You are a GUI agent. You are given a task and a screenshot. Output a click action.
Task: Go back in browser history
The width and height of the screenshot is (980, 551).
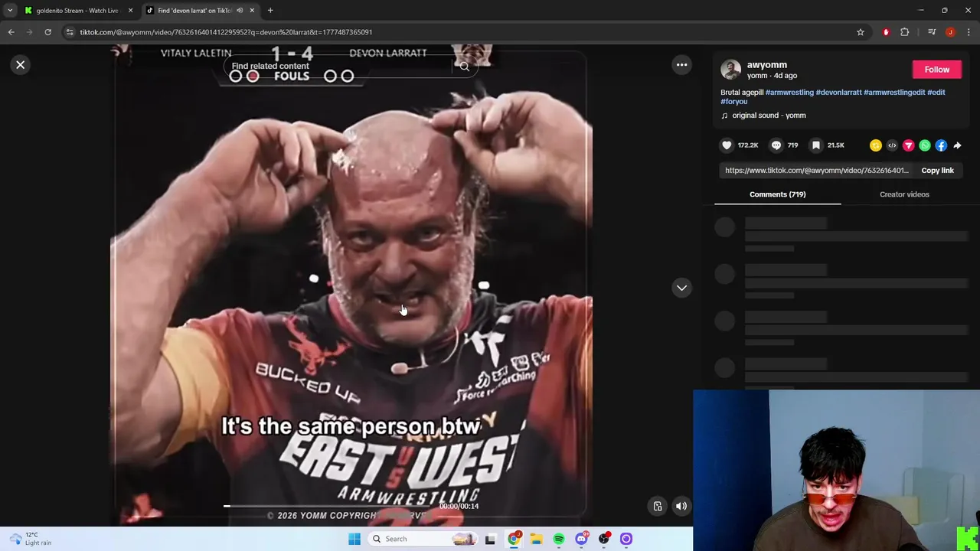(11, 32)
